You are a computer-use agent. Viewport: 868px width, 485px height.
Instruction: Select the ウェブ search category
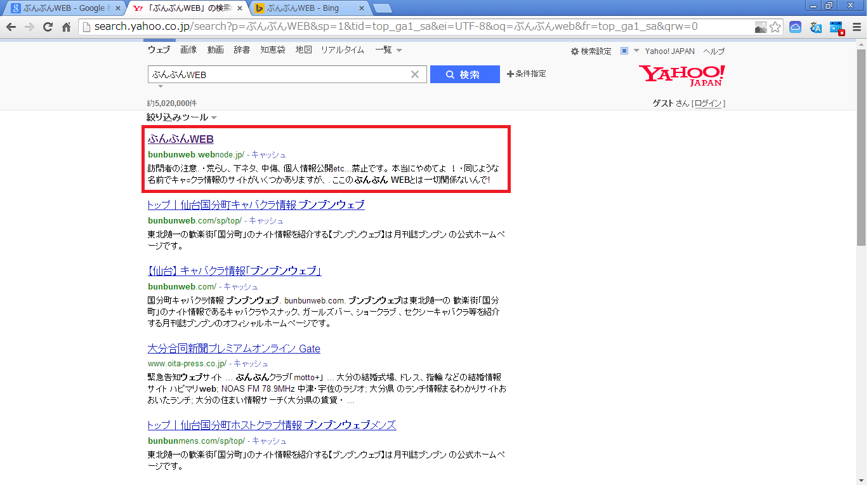coord(159,50)
